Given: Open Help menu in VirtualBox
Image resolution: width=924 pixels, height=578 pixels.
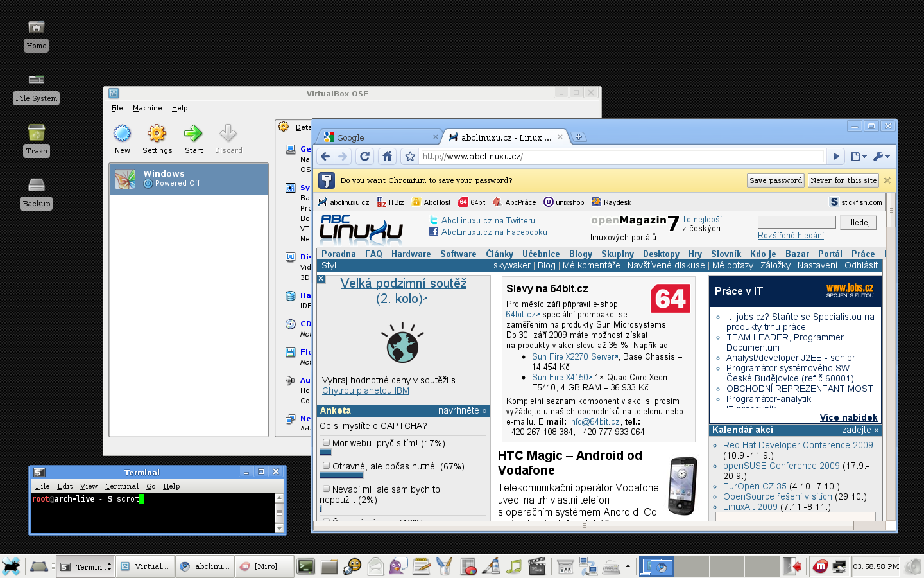Looking at the screenshot, I should coord(180,108).
